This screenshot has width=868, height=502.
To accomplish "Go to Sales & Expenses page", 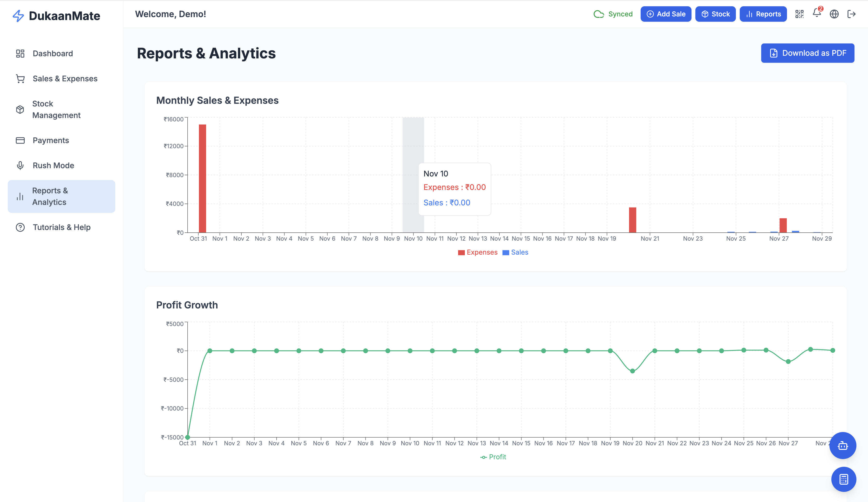I will [65, 79].
